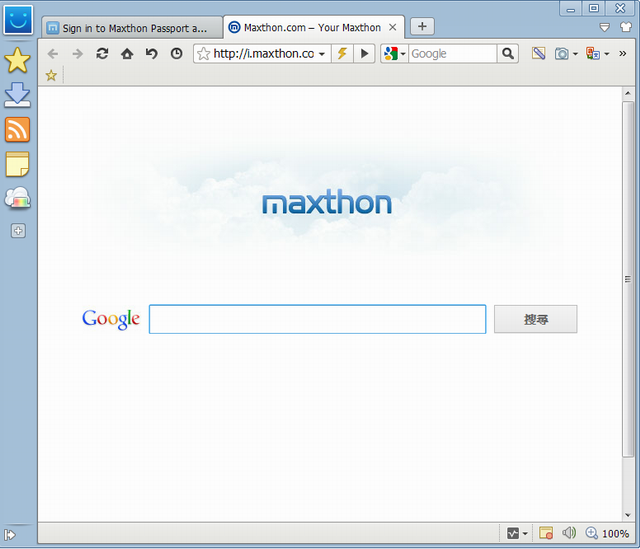Switch to Sign in to Maxthon Passport tab

click(130, 28)
